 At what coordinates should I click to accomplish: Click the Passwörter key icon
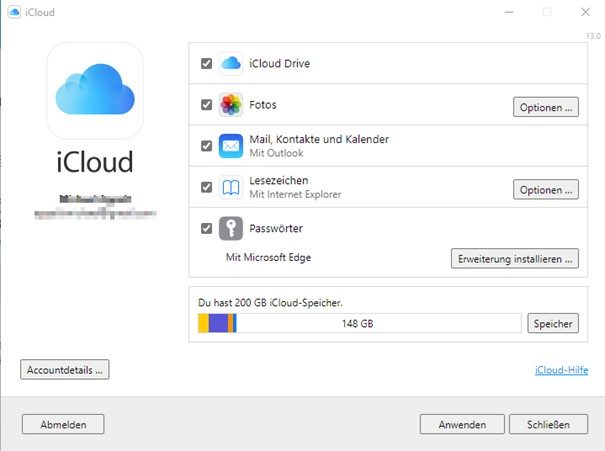[231, 228]
